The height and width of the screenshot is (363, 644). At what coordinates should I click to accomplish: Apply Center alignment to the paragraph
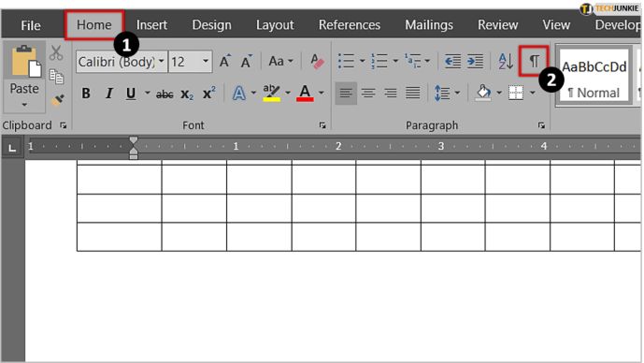(x=368, y=94)
